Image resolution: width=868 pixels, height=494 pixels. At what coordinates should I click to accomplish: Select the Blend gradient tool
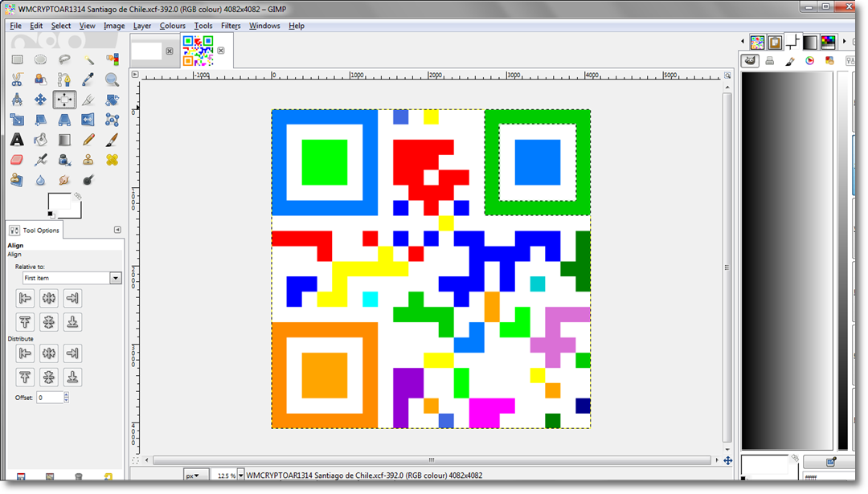(x=64, y=140)
